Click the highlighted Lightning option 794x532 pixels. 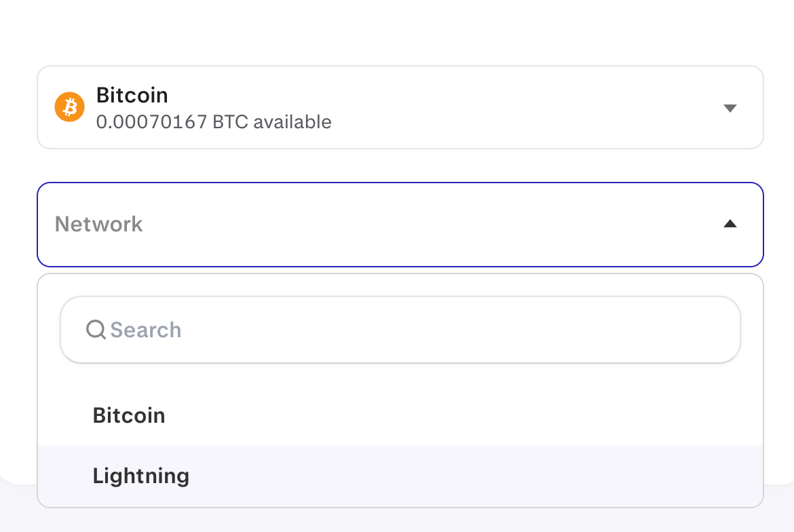coord(140,476)
